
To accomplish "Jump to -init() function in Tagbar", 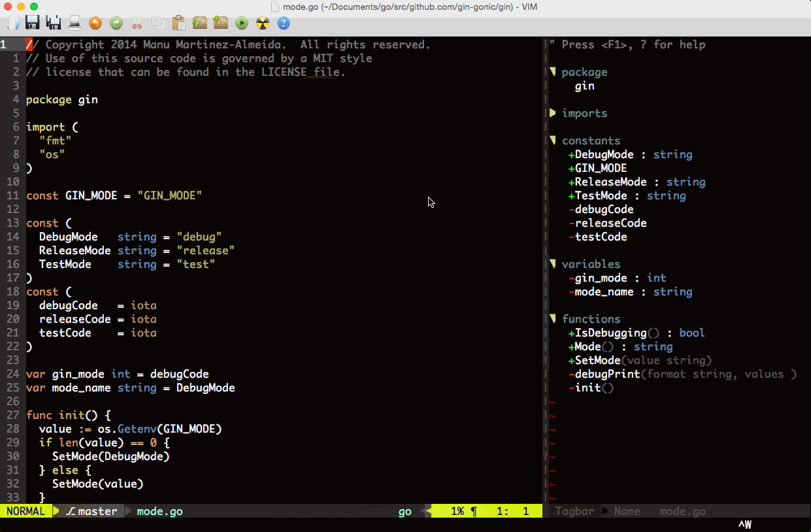I will 591,388.
